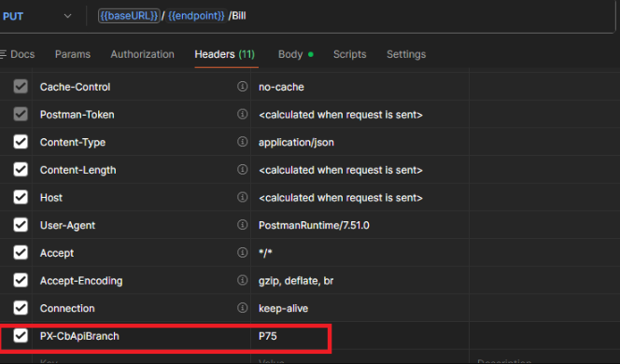Click the Docs tab list icon

[3, 54]
